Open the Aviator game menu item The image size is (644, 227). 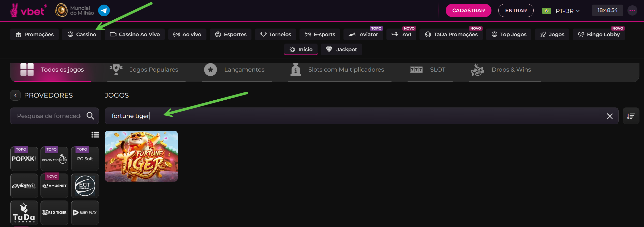coord(363,34)
